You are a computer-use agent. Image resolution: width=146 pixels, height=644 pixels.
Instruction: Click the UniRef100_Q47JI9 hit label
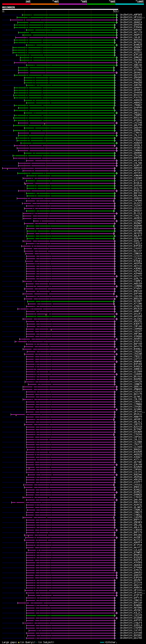[131, 32]
